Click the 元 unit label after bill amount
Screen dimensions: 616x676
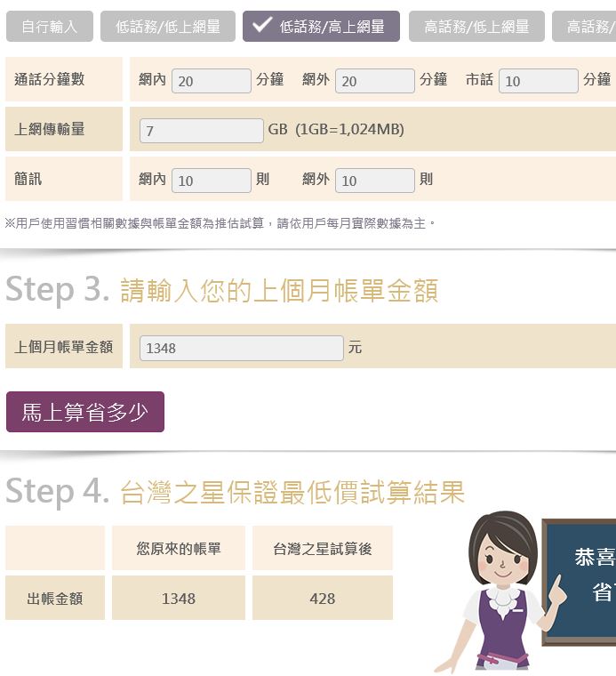coord(355,347)
